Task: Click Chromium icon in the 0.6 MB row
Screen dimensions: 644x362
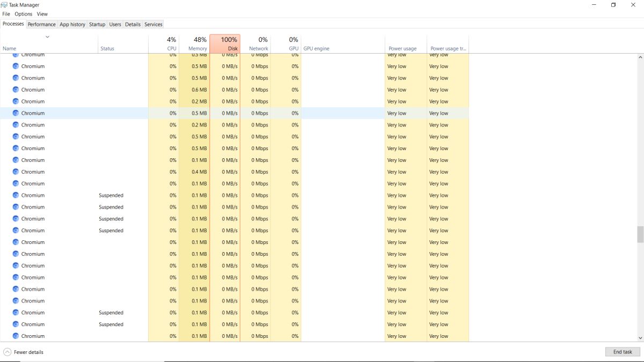Action: [16, 90]
